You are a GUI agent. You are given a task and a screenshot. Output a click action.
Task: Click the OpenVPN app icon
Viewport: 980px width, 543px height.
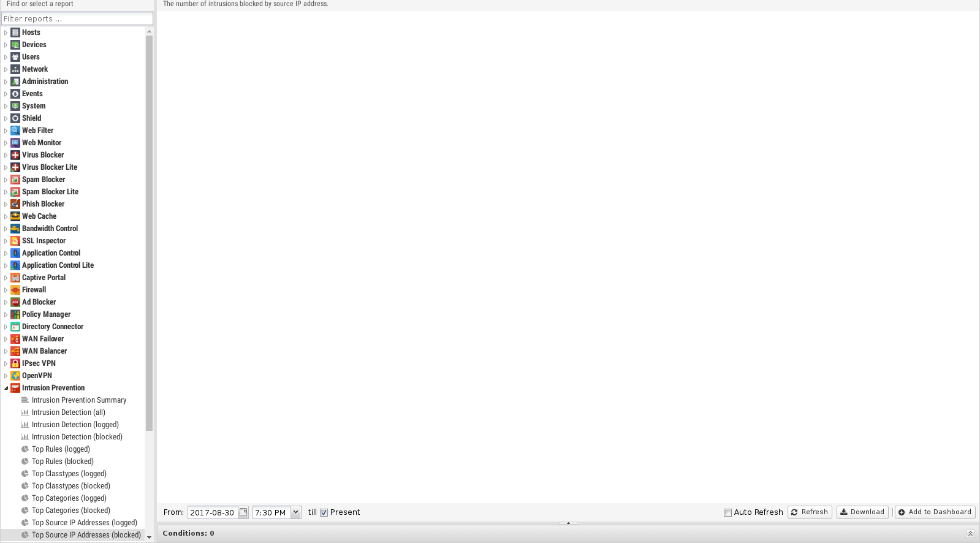15,376
